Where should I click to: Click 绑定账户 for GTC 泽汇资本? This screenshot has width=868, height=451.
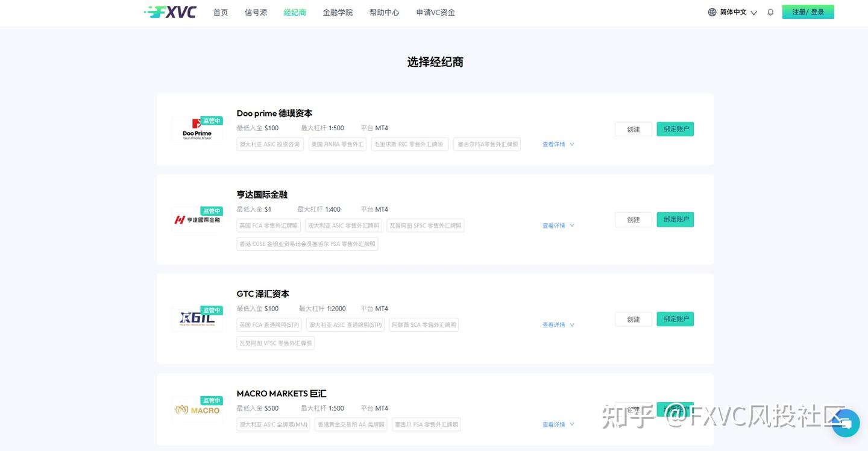pos(675,319)
